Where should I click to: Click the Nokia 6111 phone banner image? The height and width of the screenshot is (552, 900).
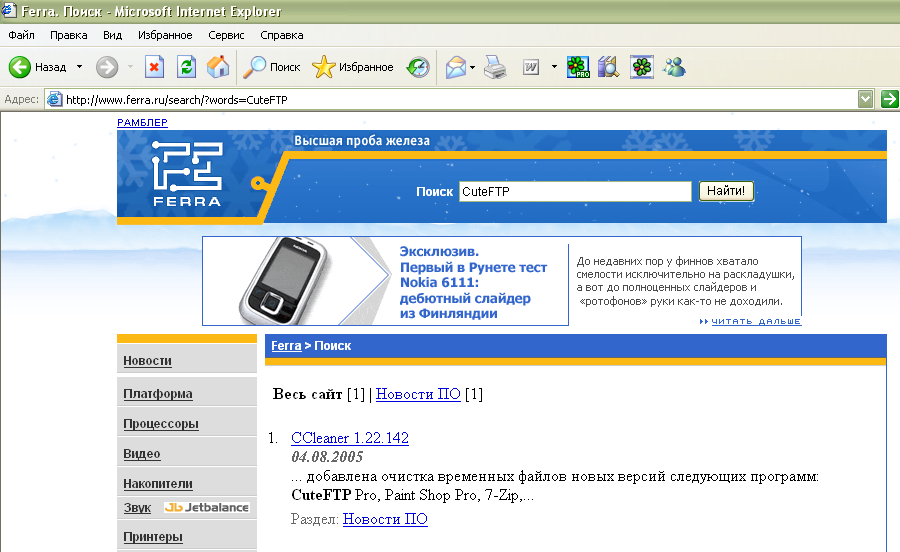pyautogui.click(x=285, y=281)
